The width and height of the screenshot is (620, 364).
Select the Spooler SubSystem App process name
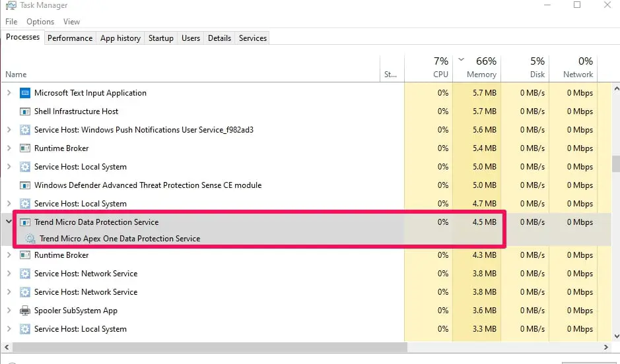(x=75, y=311)
